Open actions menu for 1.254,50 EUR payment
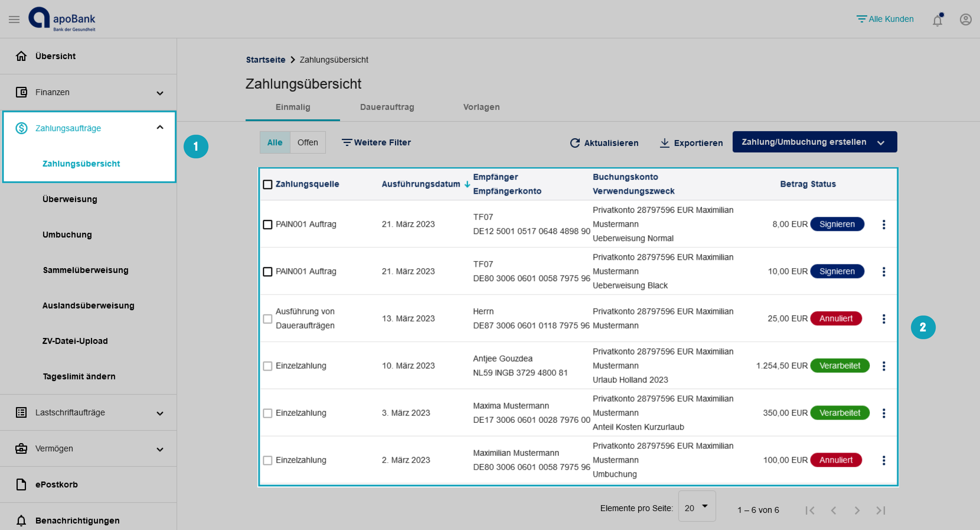 point(884,366)
